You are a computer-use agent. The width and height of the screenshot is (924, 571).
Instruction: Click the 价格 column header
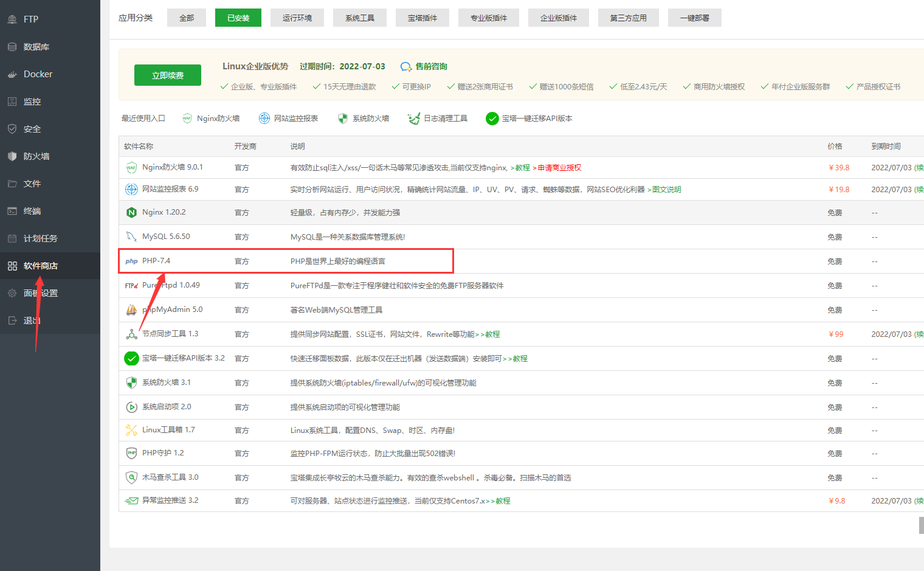(835, 147)
